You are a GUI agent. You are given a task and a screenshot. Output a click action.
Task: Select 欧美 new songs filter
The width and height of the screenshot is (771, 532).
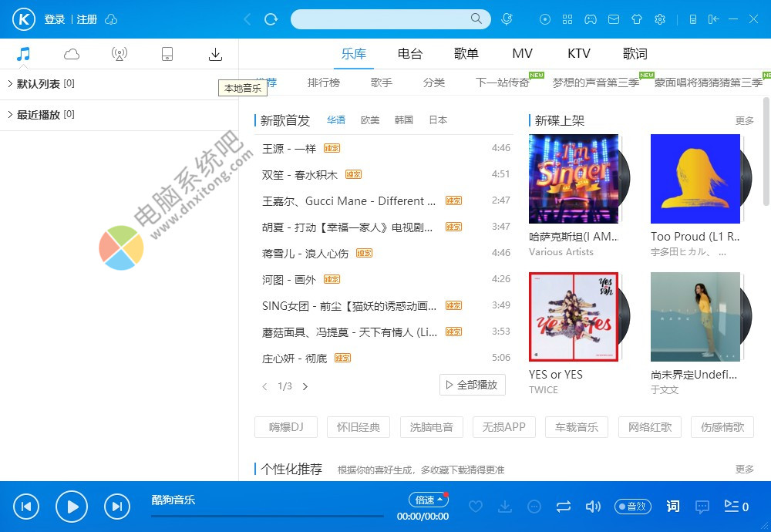pos(370,120)
